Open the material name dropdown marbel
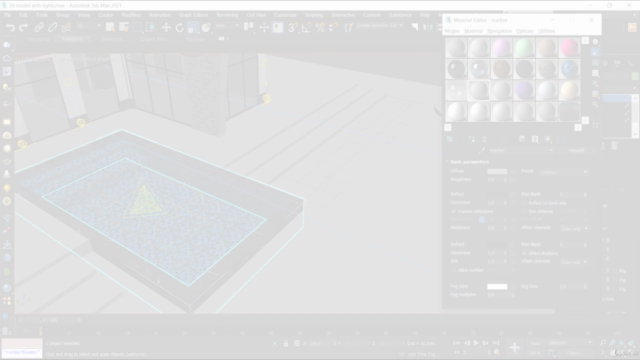The width and height of the screenshot is (640, 360). [521, 151]
